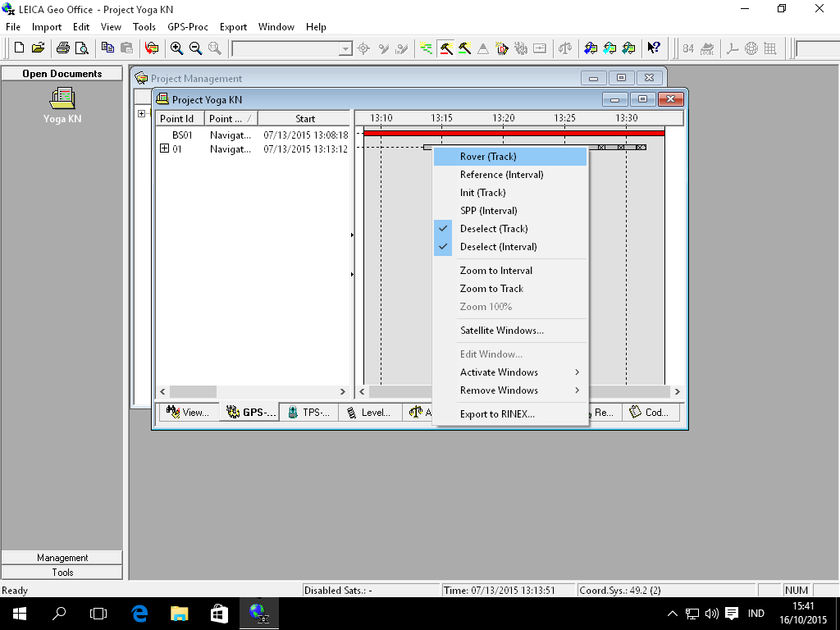Click the 84 coordinate toolbar icon
Viewport: 840px width, 630px height.
click(688, 48)
